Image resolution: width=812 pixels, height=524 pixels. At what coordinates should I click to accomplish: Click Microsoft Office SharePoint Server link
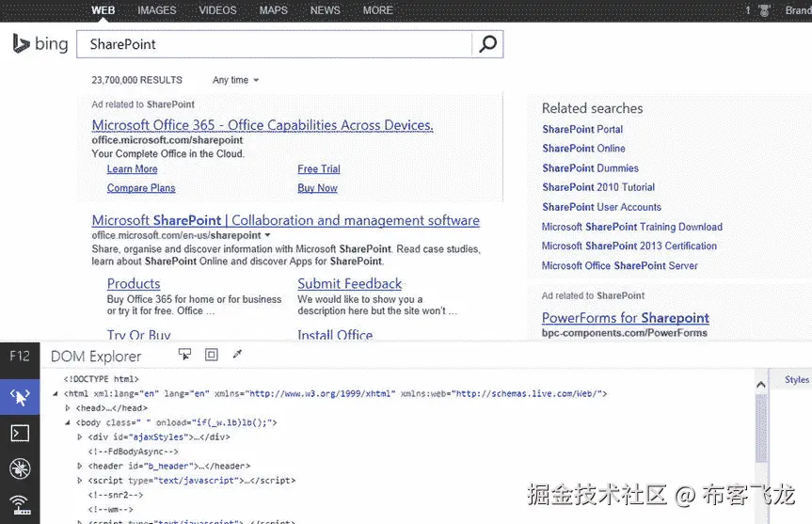[619, 265]
